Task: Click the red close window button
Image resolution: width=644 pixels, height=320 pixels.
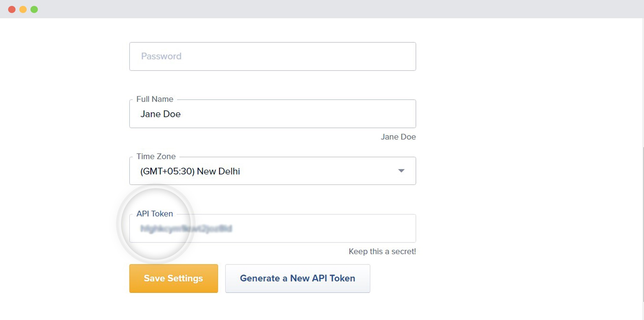Action: pyautogui.click(x=12, y=9)
